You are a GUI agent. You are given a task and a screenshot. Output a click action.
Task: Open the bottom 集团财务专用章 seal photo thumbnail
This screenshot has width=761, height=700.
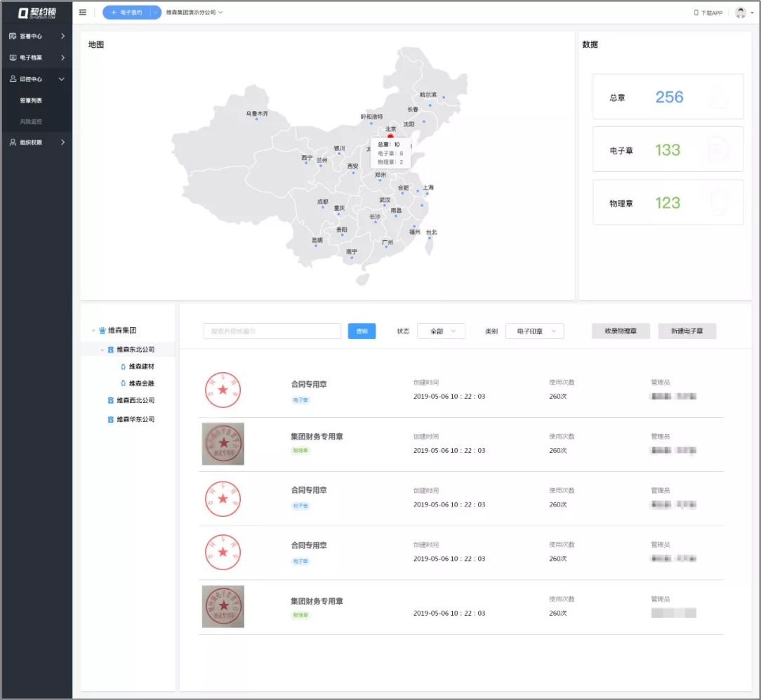pos(223,607)
